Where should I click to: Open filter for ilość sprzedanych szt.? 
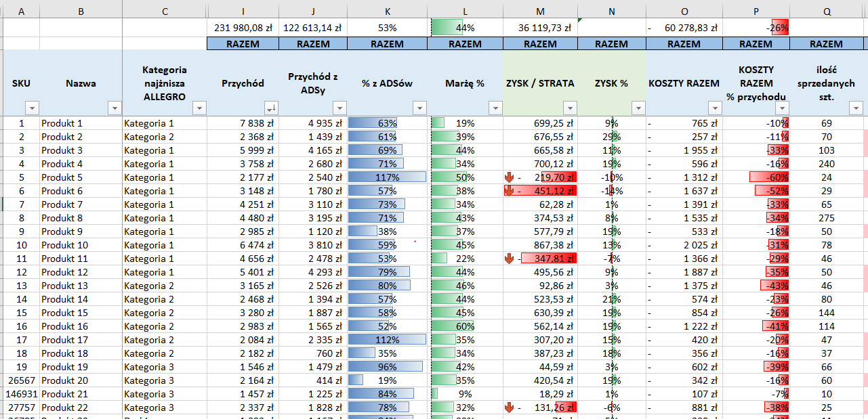856,108
